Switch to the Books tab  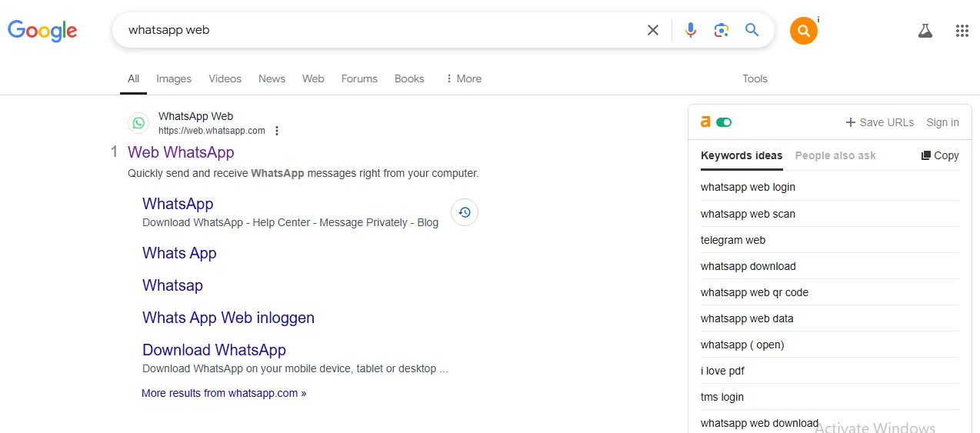[409, 78]
